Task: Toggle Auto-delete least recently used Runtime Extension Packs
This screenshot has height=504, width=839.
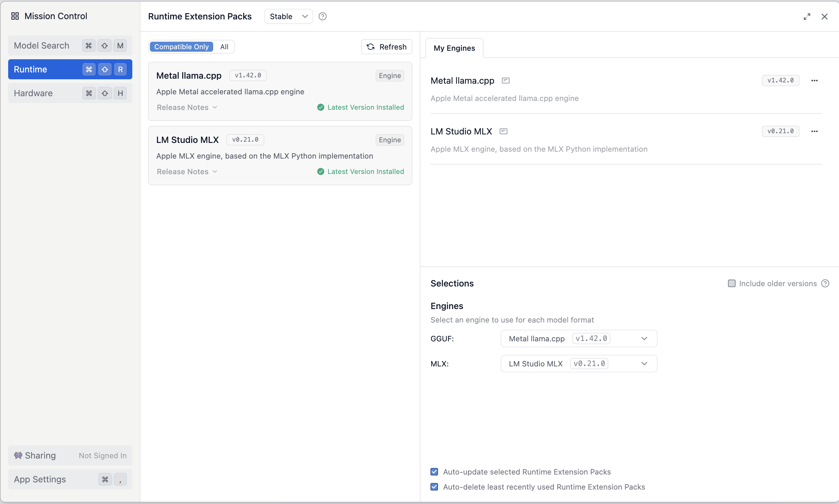Action: [x=434, y=487]
